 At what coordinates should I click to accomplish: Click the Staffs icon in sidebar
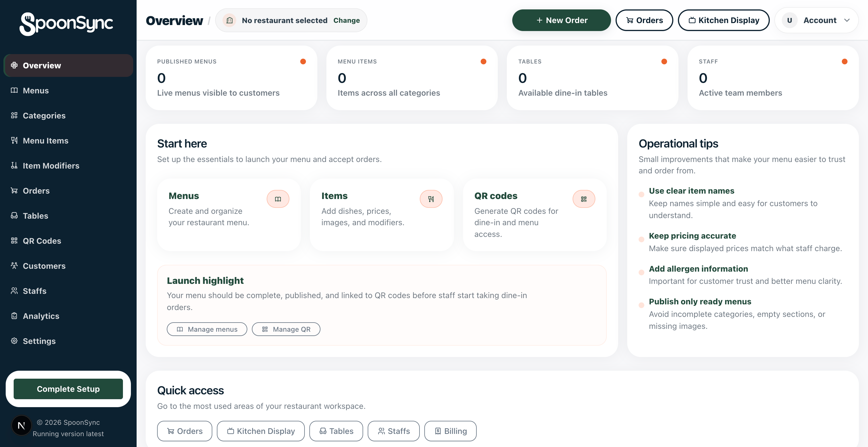tap(14, 291)
